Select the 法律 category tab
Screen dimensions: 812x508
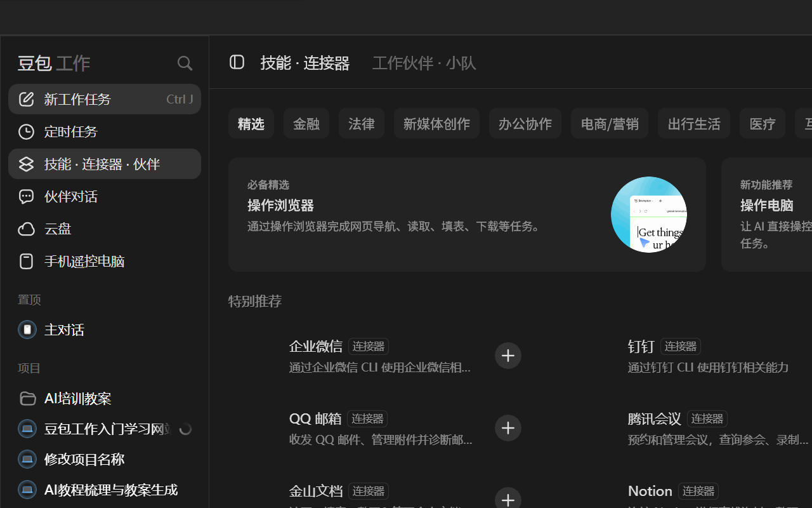[x=362, y=123]
